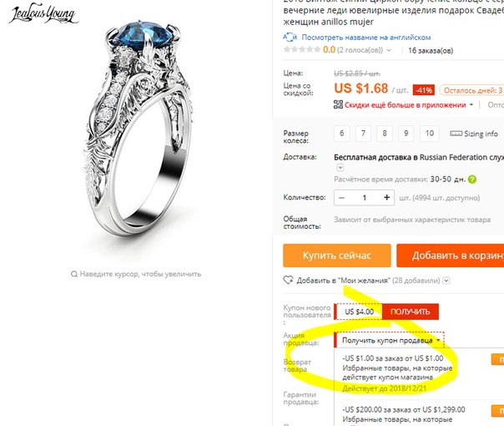Viewport: 504px width, 426px height.
Task: Click the Jealous Young brand logo
Action: coord(43,14)
